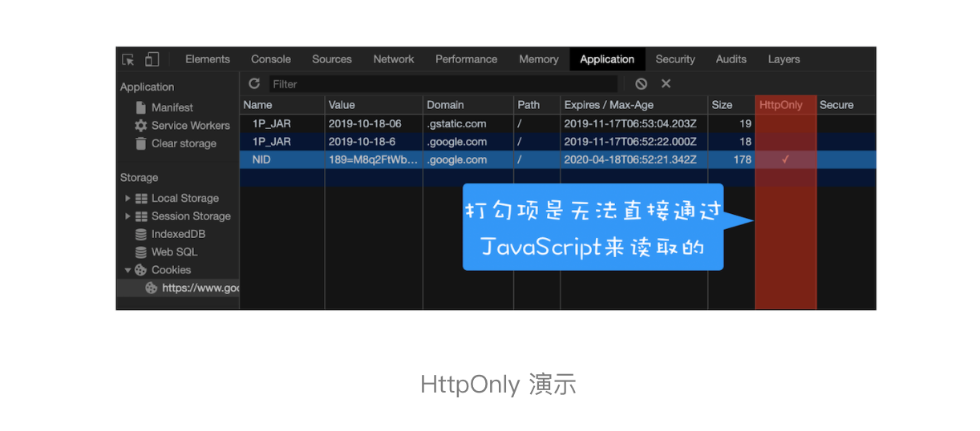
Task: Click the Cookies cookie icon
Action: click(141, 270)
